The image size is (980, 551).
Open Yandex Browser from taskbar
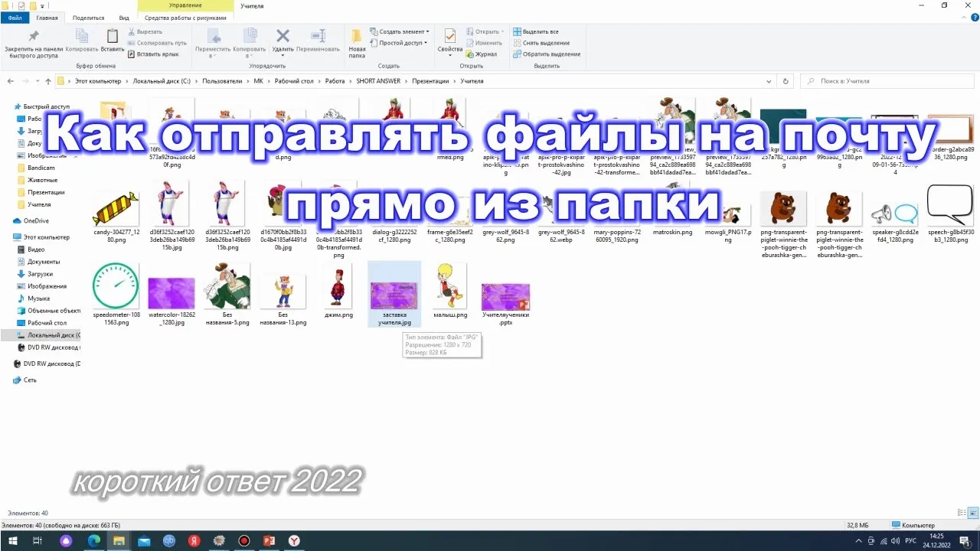294,540
